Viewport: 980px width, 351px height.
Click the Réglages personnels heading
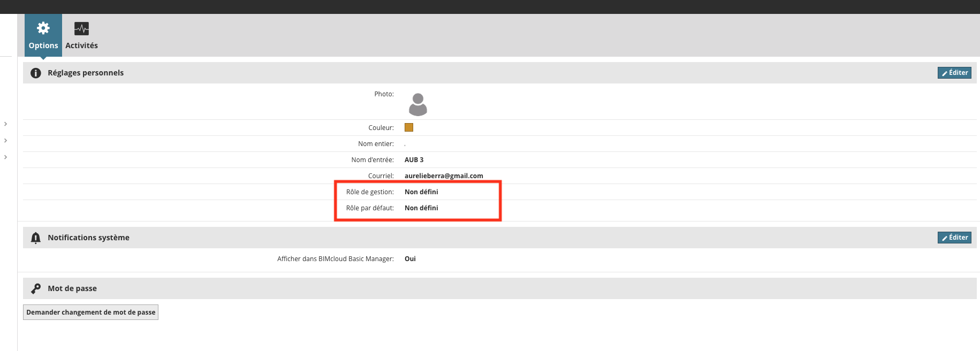[x=86, y=73]
